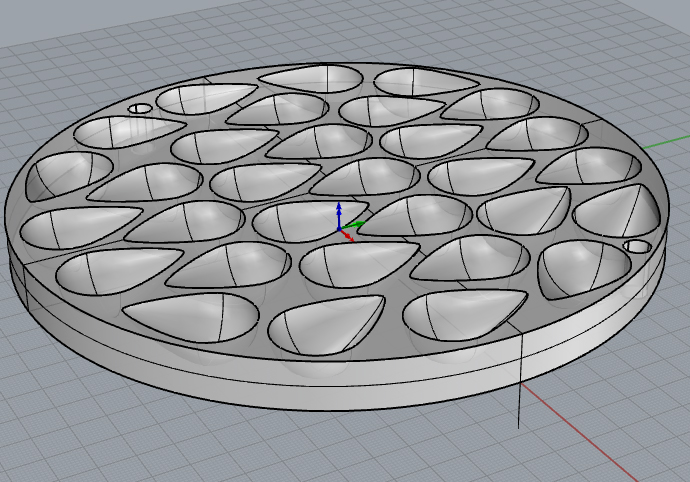Select teardrop cavity directly right of origin
The width and height of the screenshot is (690, 482).
click(420, 214)
